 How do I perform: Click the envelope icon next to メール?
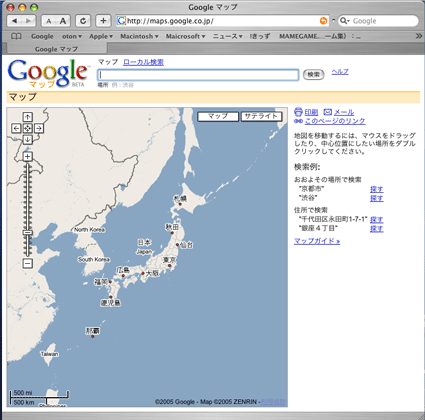pyautogui.click(x=328, y=112)
